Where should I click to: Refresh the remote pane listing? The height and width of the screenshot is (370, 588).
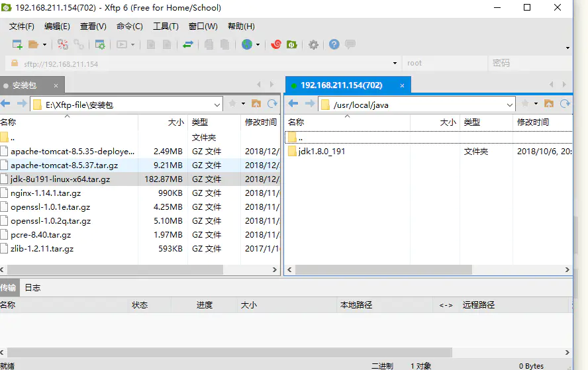tap(565, 103)
